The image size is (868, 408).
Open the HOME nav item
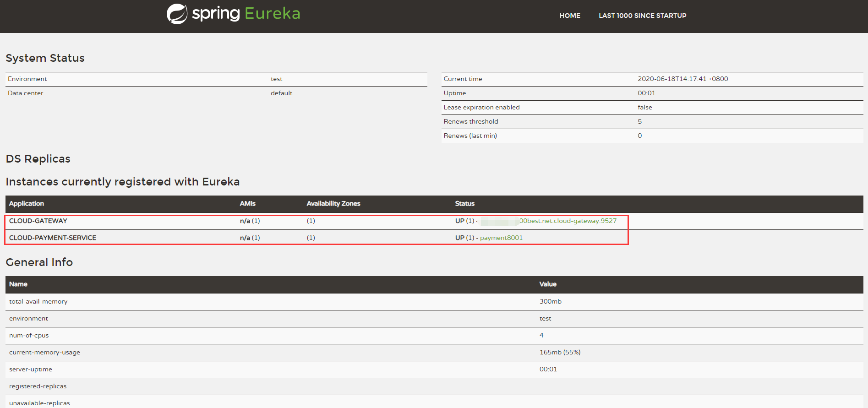[570, 16]
